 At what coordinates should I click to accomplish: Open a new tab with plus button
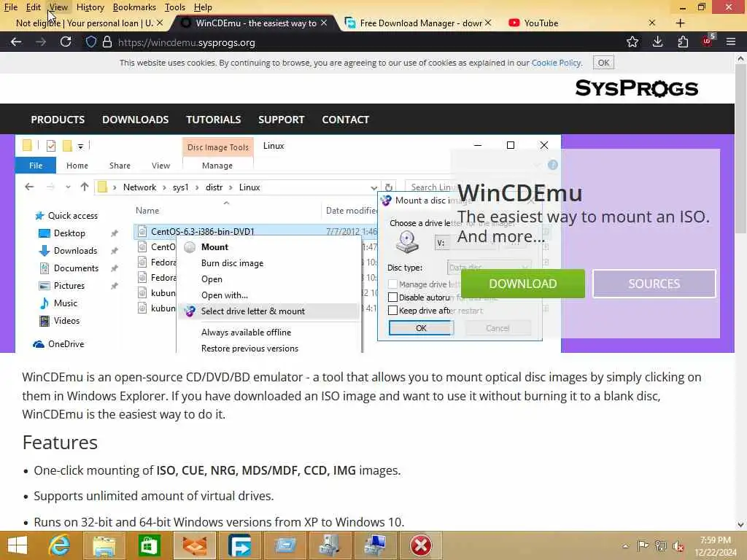tap(680, 23)
